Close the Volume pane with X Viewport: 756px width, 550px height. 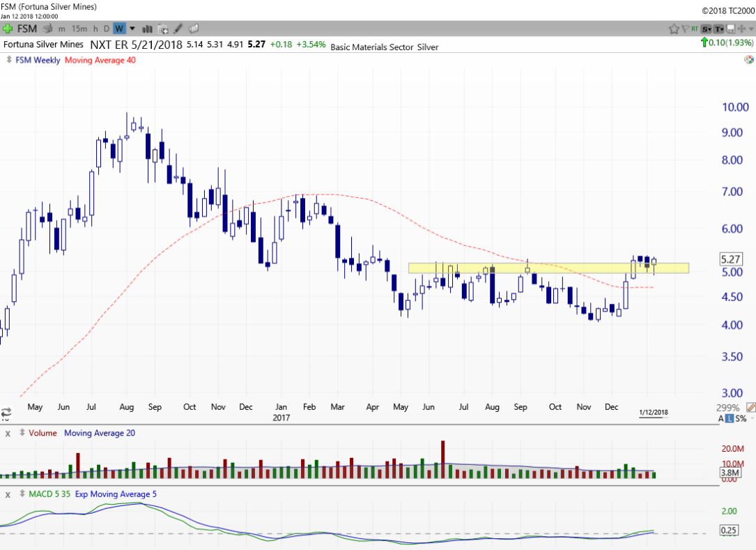coord(8,433)
